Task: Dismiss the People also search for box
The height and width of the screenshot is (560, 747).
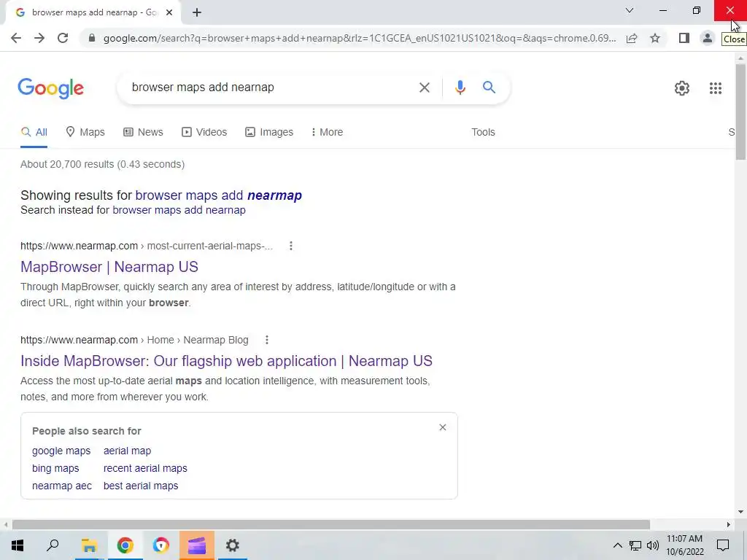Action: click(x=443, y=427)
